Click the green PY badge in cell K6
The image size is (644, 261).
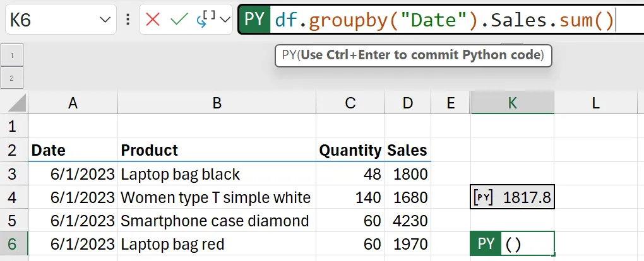coord(486,243)
